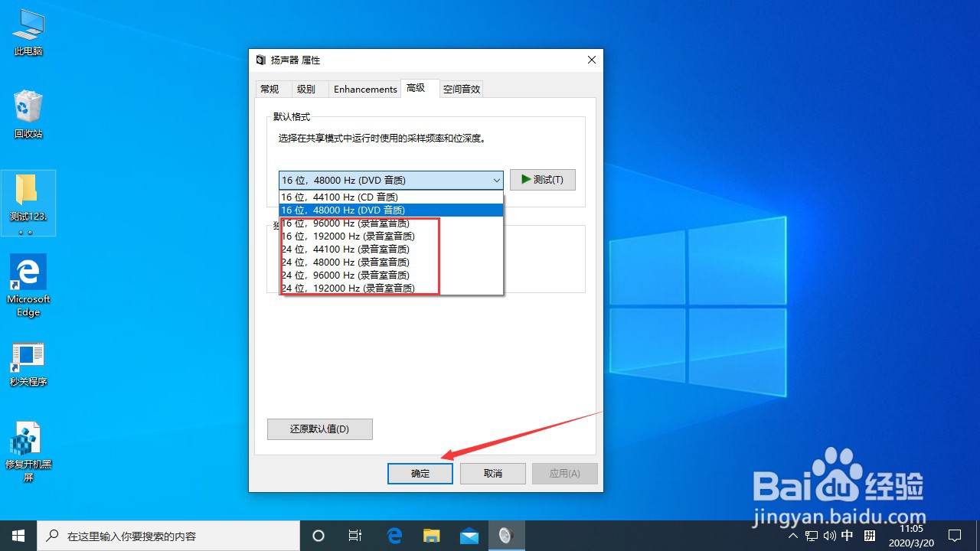Screen dimensions: 980x551
Task: Open the 秒关程序 desktop shortcut
Action: tap(28, 364)
